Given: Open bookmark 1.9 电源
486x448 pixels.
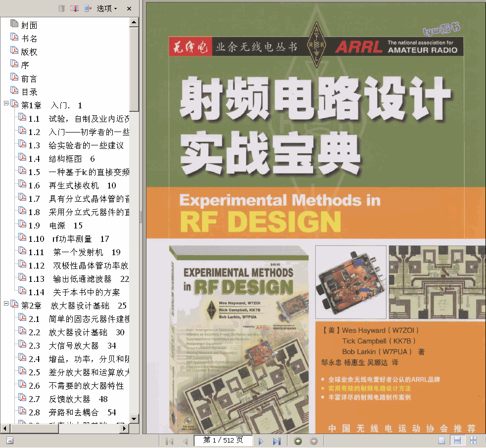Looking at the screenshot, I should 58,225.
